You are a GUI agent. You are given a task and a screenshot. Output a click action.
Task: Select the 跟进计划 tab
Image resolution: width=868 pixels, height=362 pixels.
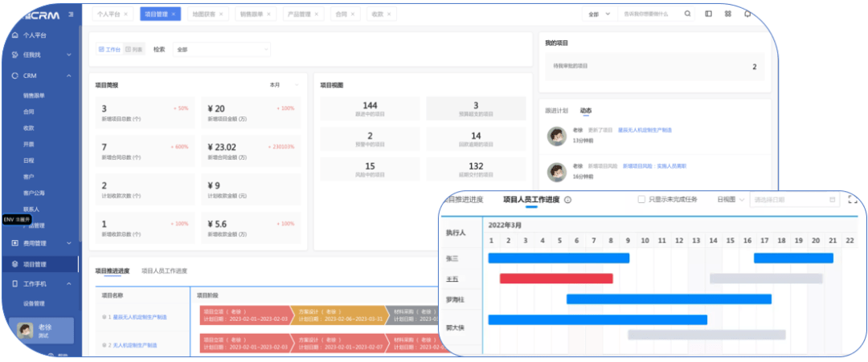tap(556, 110)
